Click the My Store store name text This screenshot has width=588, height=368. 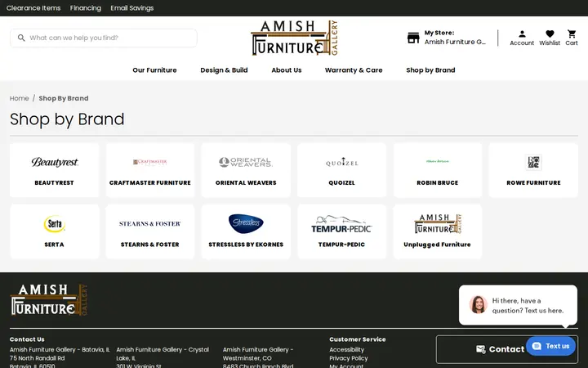[x=455, y=42]
